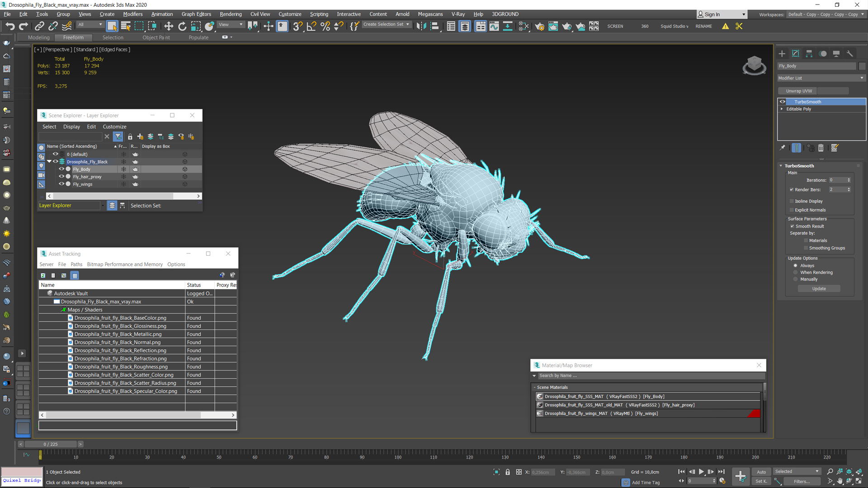Click Zoom Extents All Selected icon

tap(859, 471)
